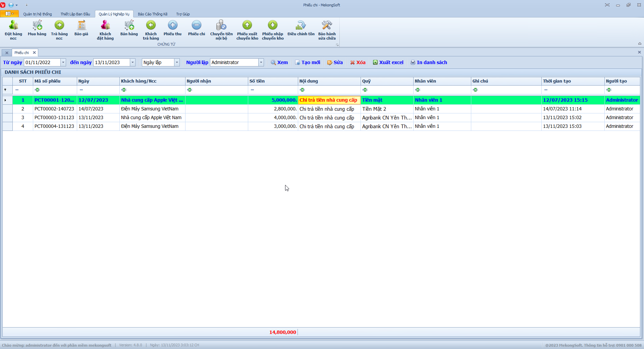The image size is (644, 349).
Task: Switch to Báo Cáo Thống Kê tab
Action: (x=153, y=14)
